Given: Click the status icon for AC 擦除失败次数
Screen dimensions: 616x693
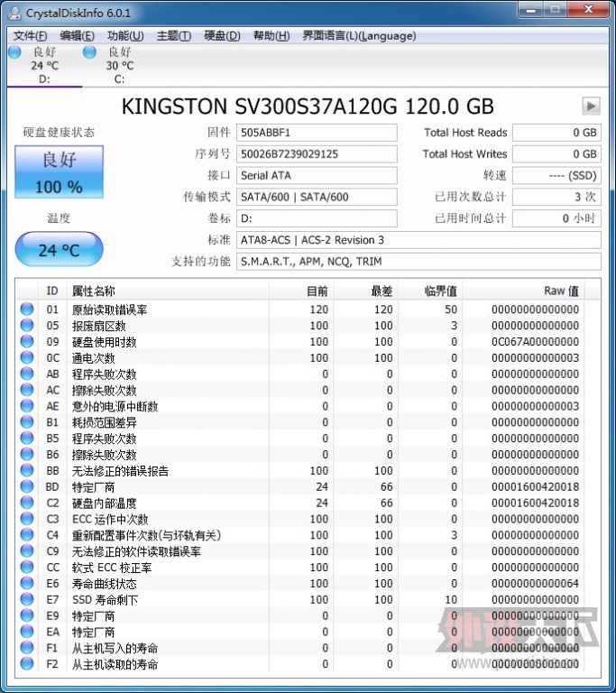Looking at the screenshot, I should (x=27, y=390).
